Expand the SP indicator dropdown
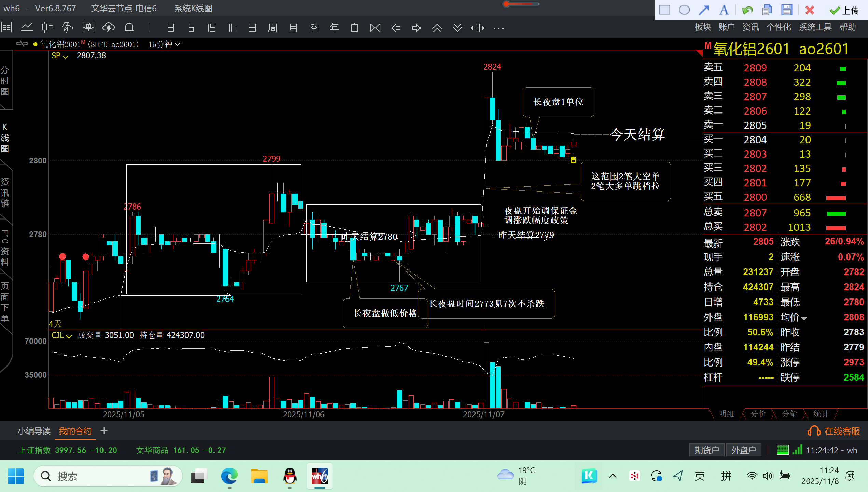The height and width of the screenshot is (492, 868). tap(60, 56)
